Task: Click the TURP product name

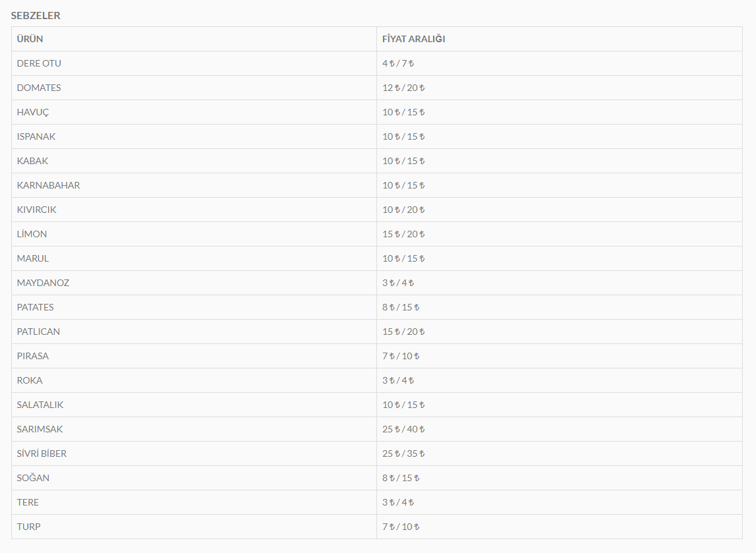Action: pos(28,527)
